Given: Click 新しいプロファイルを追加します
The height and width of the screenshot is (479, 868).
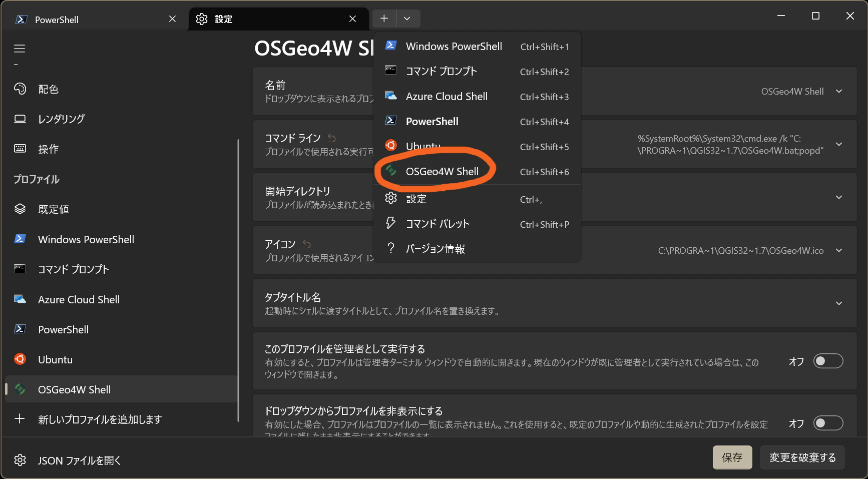Looking at the screenshot, I should (99, 419).
